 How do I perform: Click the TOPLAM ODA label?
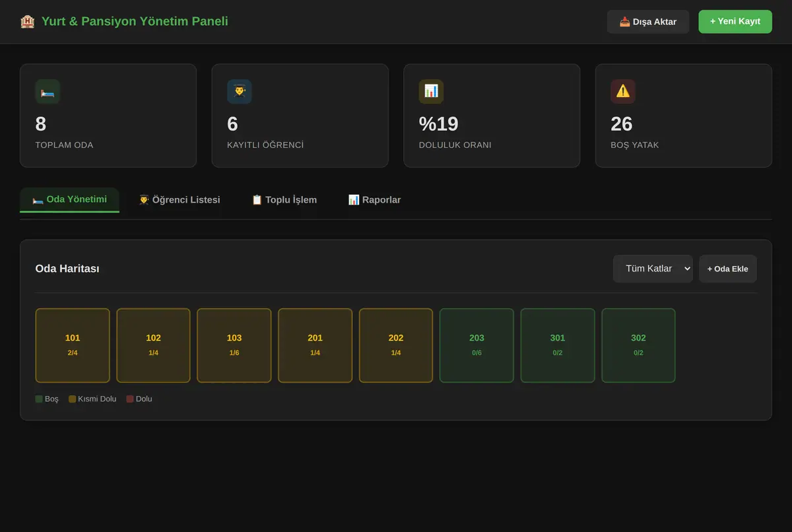pos(64,145)
